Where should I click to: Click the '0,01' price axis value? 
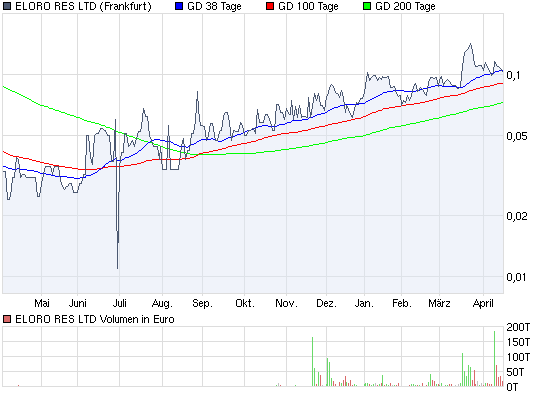(516, 277)
